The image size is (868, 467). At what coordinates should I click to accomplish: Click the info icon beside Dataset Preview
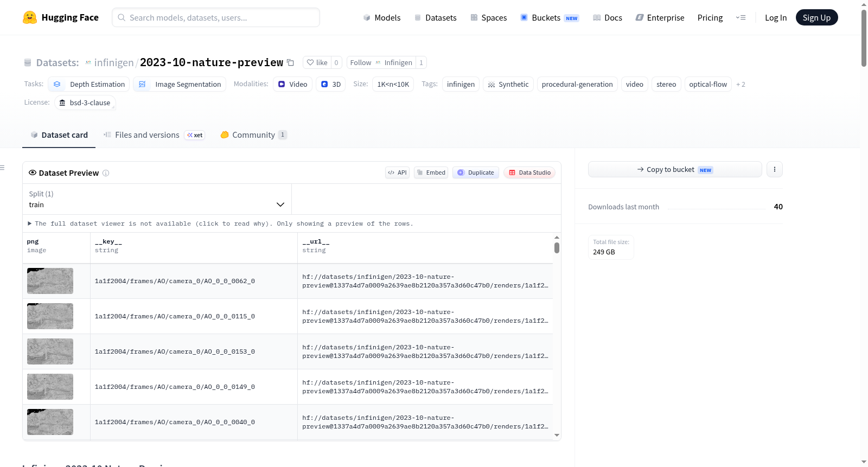click(106, 173)
